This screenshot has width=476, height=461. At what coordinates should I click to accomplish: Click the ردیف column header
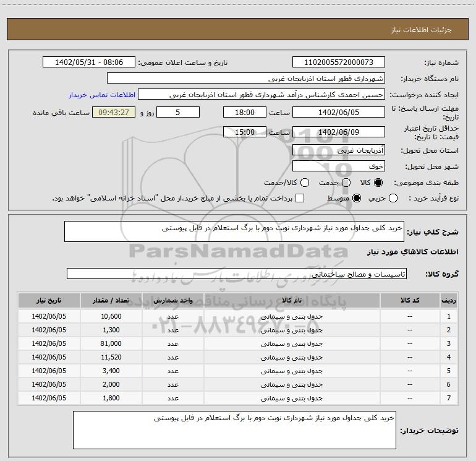click(449, 300)
